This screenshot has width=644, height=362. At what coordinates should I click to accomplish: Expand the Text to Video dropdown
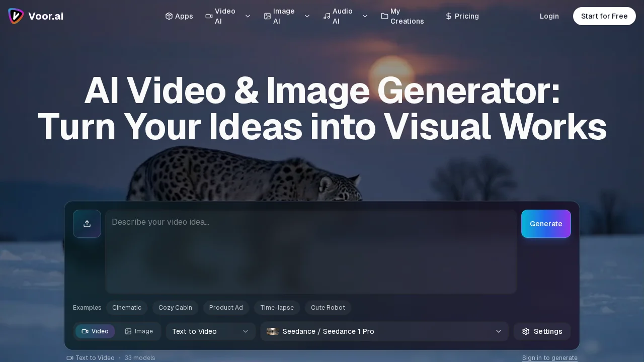tap(210, 331)
